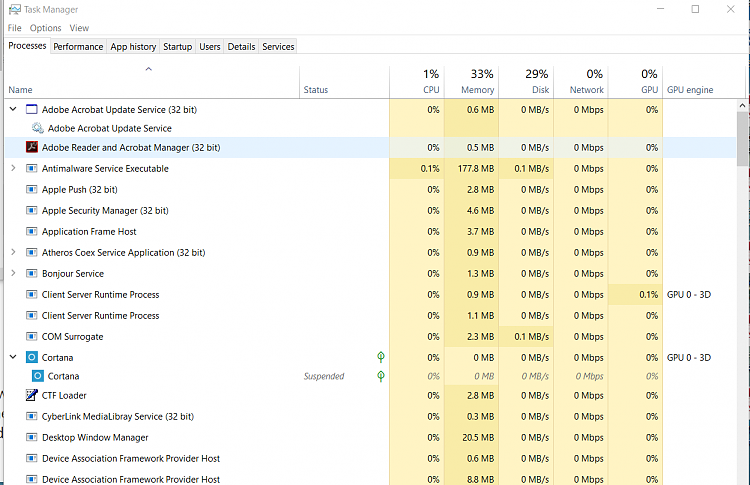
Task: Click the vertical scrollbar thumb of the process list
Action: pyautogui.click(x=742, y=139)
